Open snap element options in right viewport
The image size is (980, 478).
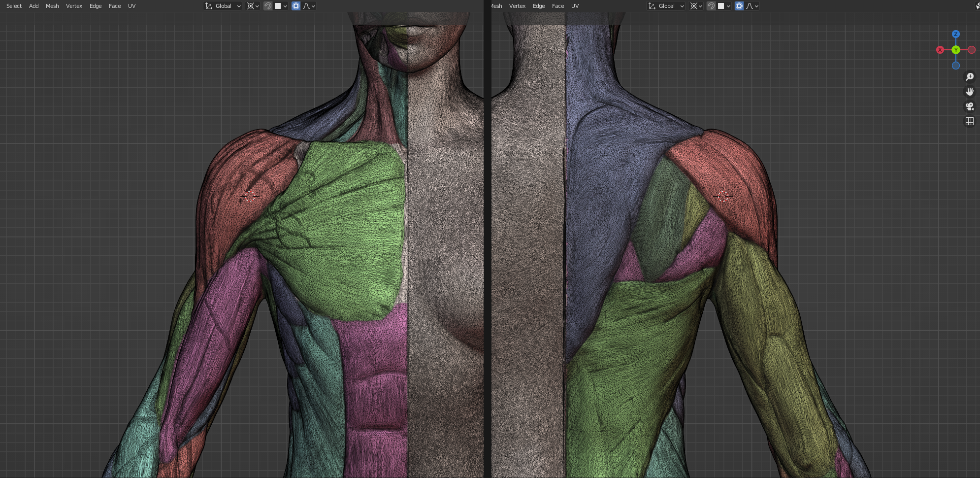(x=724, y=6)
